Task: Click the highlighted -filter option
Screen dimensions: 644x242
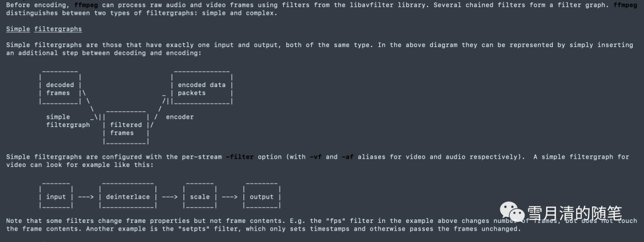Action: pos(240,157)
